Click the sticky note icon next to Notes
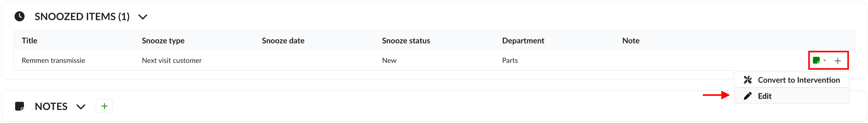This screenshot has height=123, width=868. (20, 107)
